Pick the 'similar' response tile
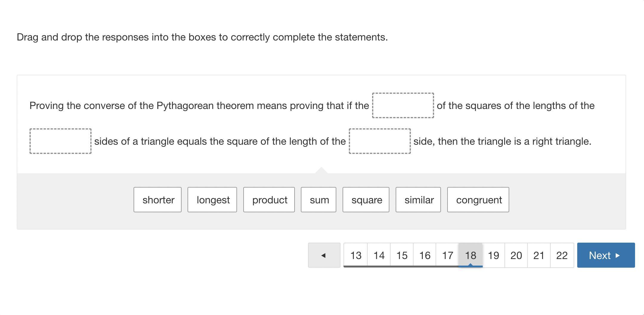Screen dimensions: 644x315 pyautogui.click(x=418, y=200)
